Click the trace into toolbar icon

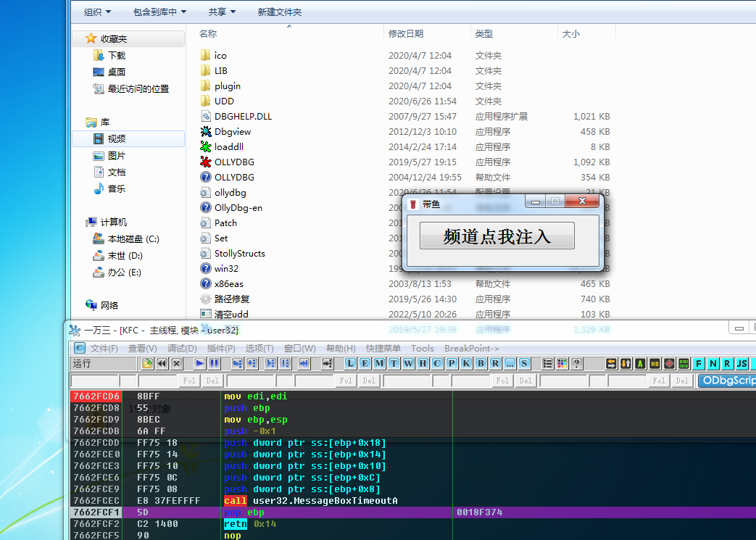point(270,363)
